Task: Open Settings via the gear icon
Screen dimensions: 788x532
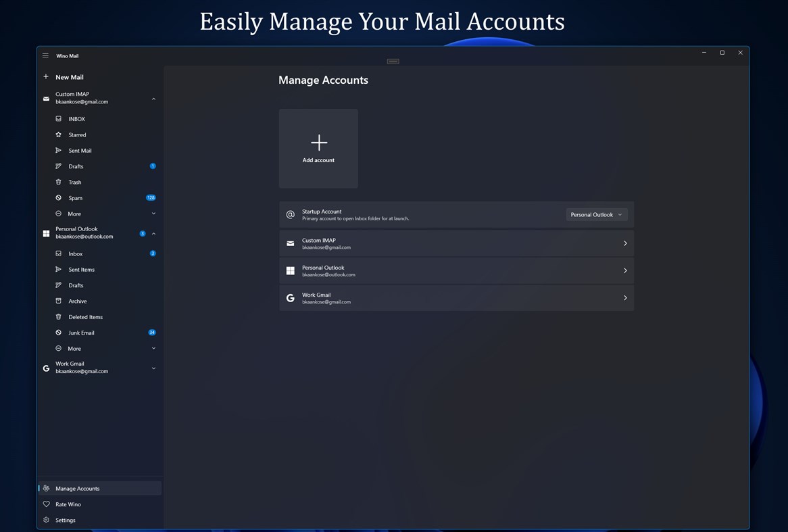Action: tap(45, 520)
